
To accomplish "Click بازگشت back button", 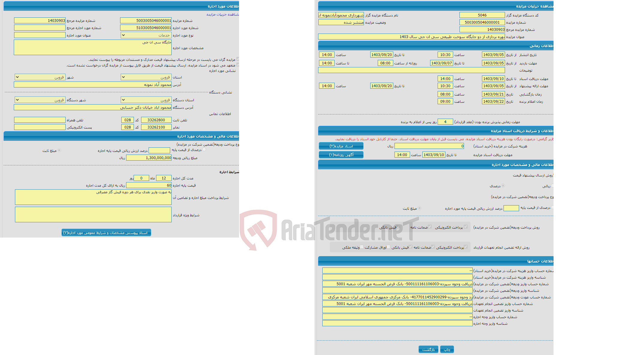I will click(427, 348).
